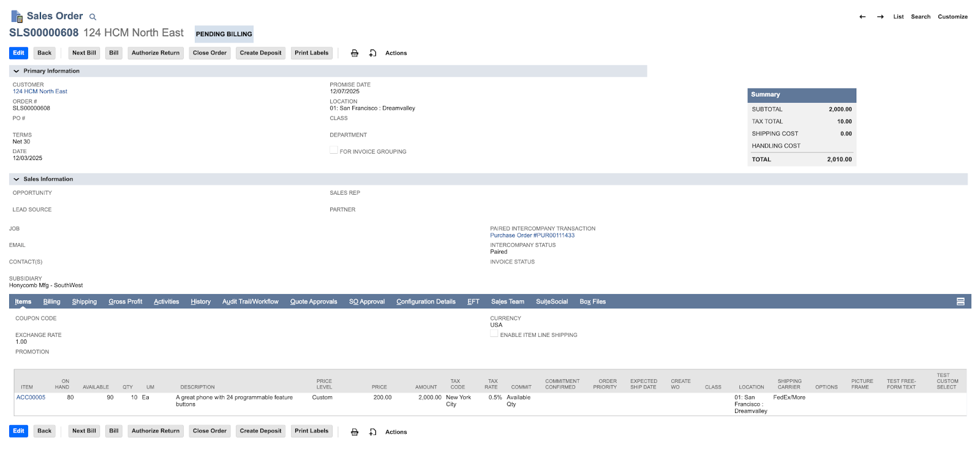Viewport: 980px width, 449px height.
Task: Click the bottom print icon
Action: click(355, 432)
